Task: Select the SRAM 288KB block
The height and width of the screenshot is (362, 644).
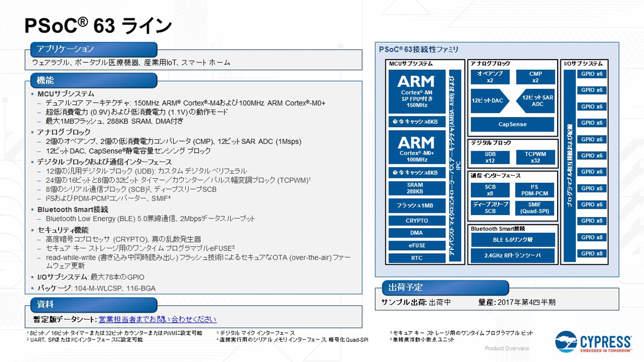Action: (416, 188)
